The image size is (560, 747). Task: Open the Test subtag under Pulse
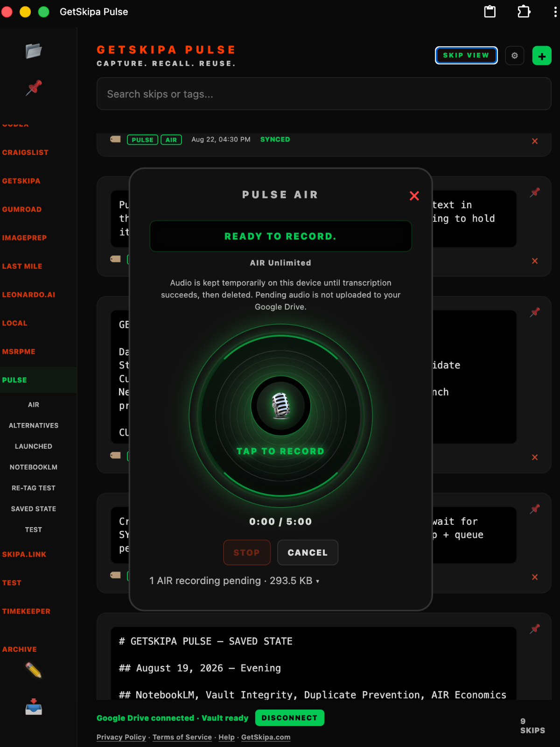pos(34,529)
